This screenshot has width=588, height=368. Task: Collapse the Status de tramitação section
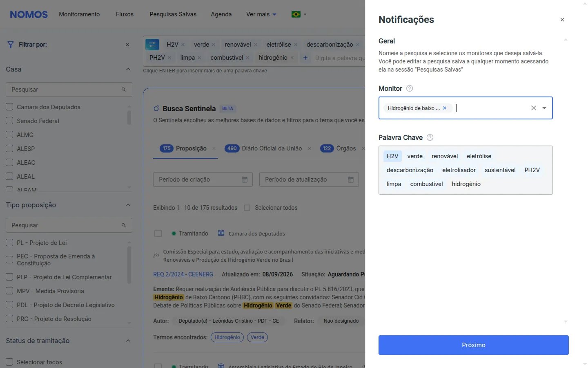[128, 341]
